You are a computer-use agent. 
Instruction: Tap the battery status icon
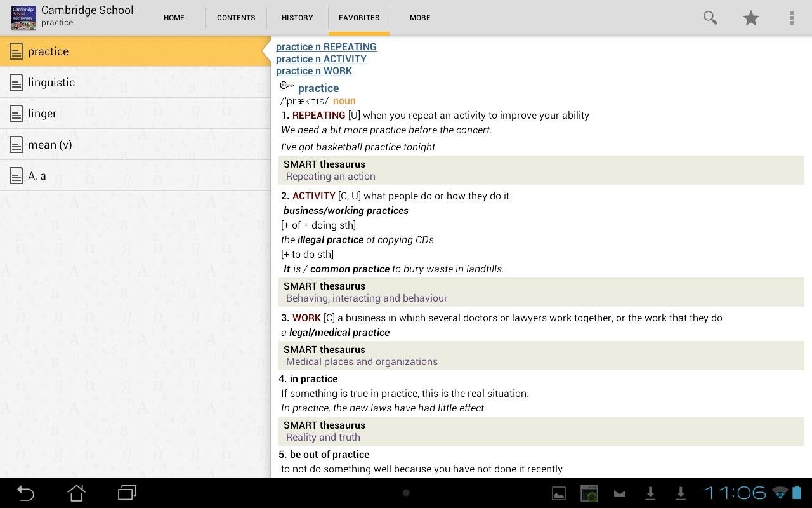click(x=797, y=493)
